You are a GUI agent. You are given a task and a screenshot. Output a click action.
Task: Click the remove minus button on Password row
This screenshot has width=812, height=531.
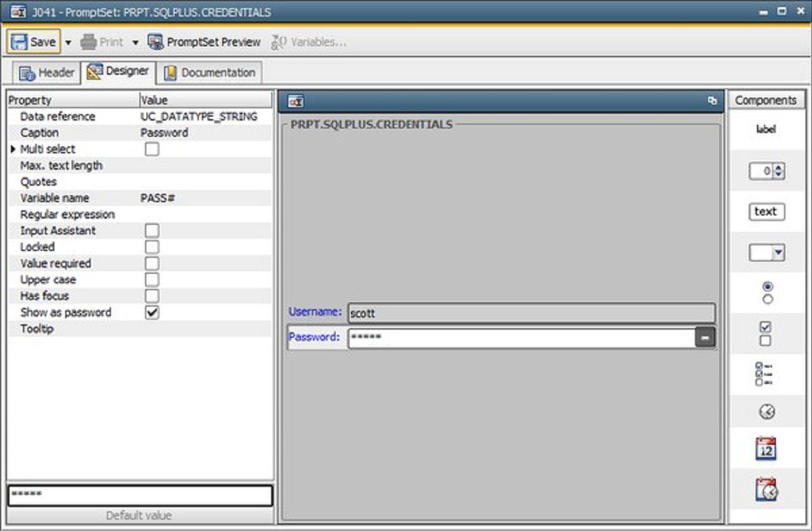[x=705, y=338]
